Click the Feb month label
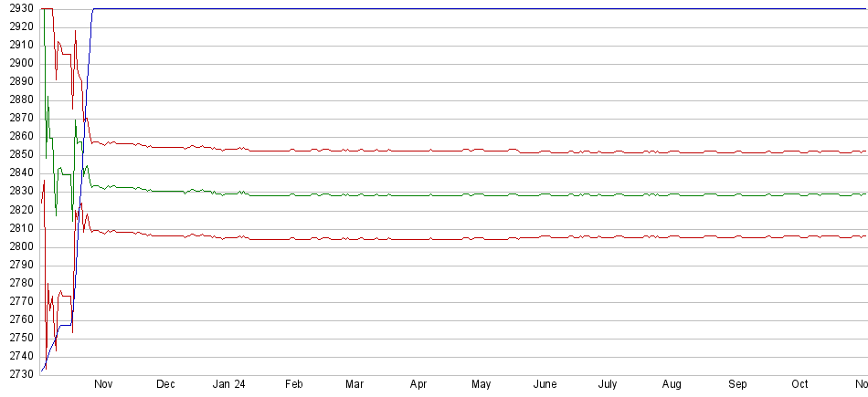The image size is (868, 397). 293,385
